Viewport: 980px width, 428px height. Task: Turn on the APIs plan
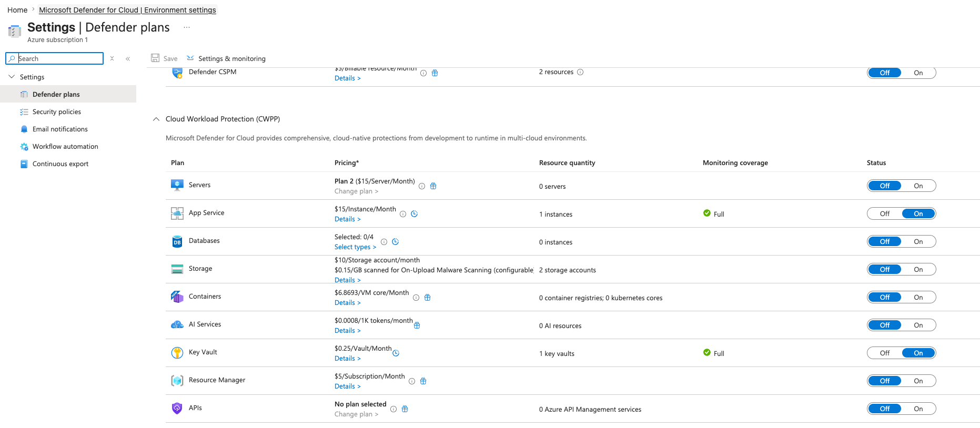(x=918, y=409)
